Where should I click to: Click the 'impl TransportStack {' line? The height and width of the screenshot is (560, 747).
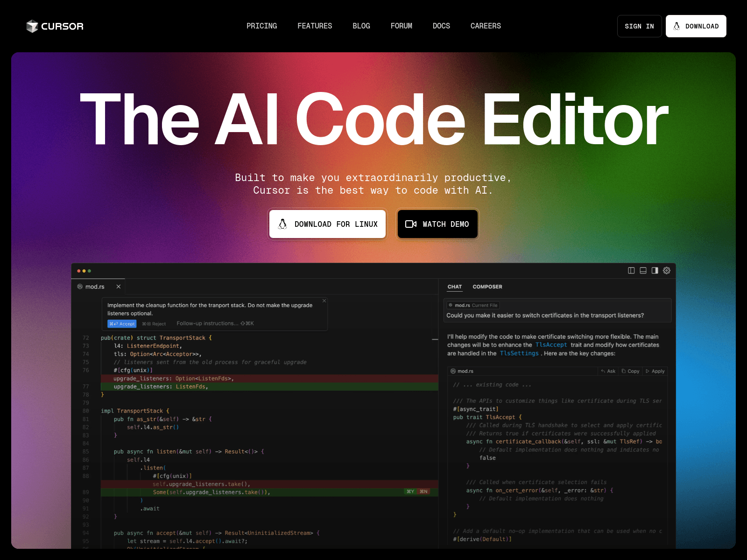[x=135, y=411]
